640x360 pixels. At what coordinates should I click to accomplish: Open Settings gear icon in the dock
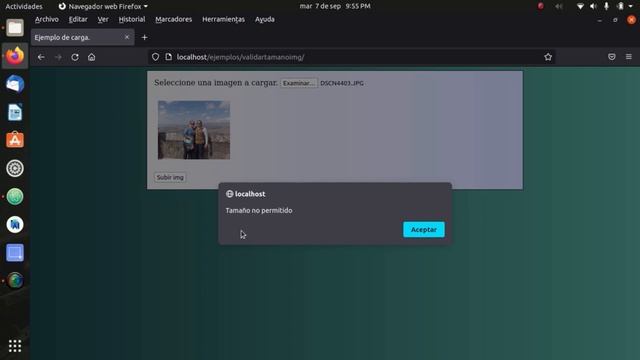point(15,168)
